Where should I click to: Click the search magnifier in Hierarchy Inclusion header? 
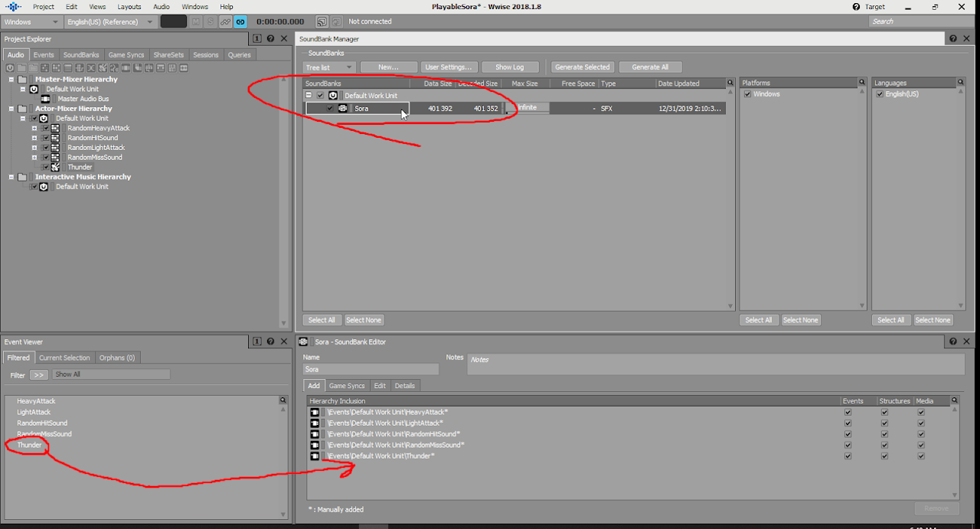pyautogui.click(x=954, y=400)
